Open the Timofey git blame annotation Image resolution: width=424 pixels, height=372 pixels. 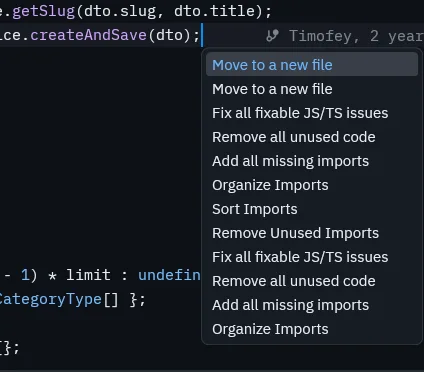[x=356, y=36]
